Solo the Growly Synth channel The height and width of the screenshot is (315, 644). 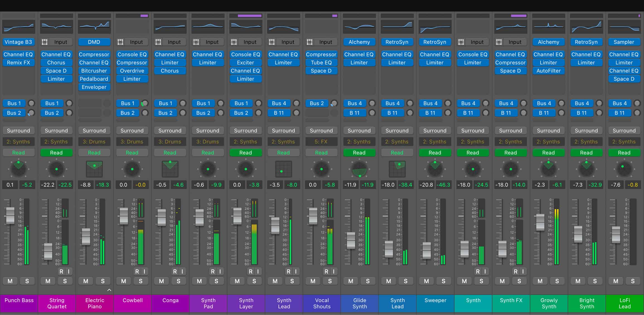[557, 281]
